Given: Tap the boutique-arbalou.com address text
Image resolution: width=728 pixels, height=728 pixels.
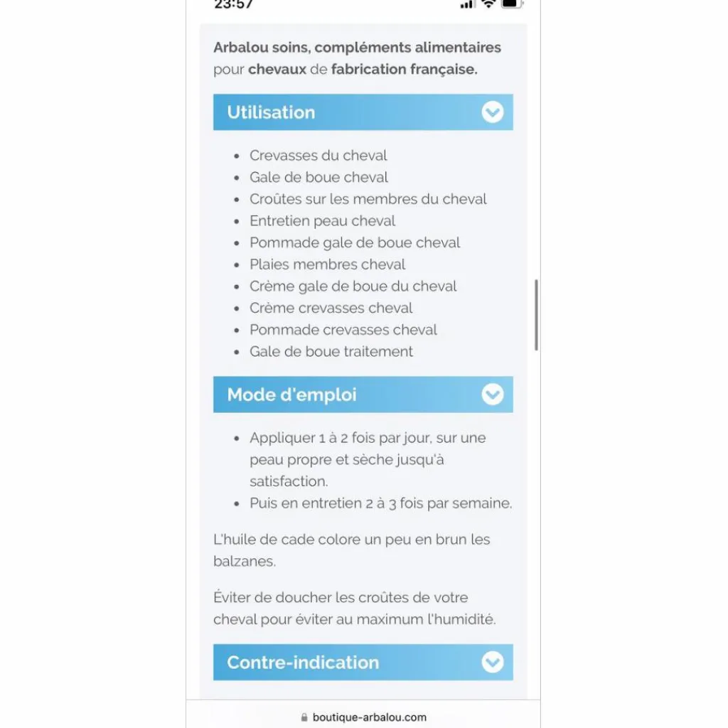Looking at the screenshot, I should pyautogui.click(x=370, y=717).
